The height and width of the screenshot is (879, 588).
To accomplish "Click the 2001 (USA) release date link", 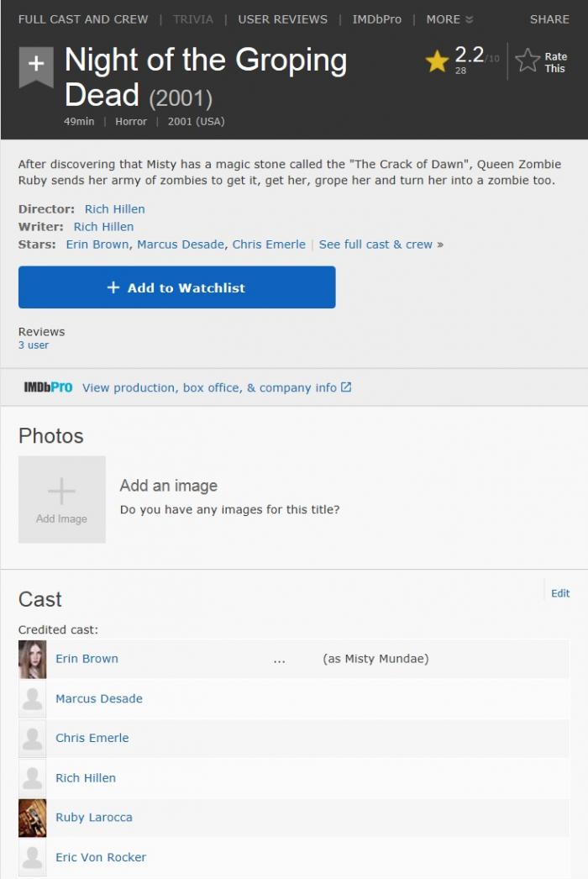I will coord(197,122).
